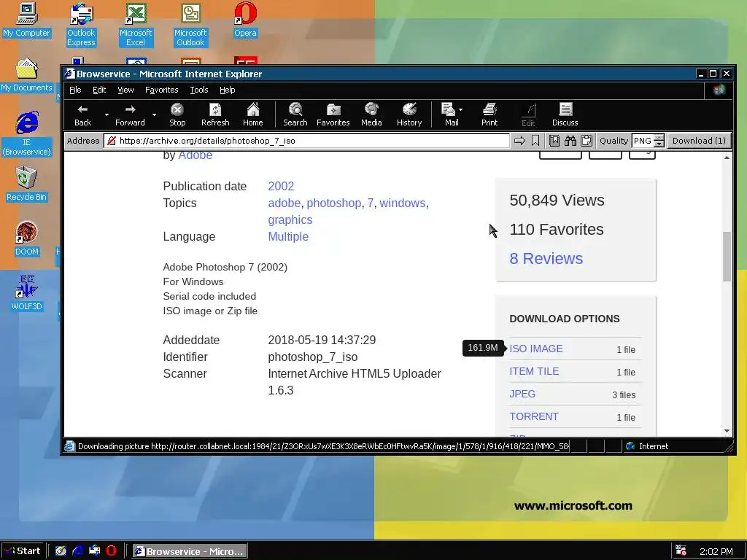Screen dimensions: 747x560
Task: Click the adobe topic link
Action: [284, 203]
